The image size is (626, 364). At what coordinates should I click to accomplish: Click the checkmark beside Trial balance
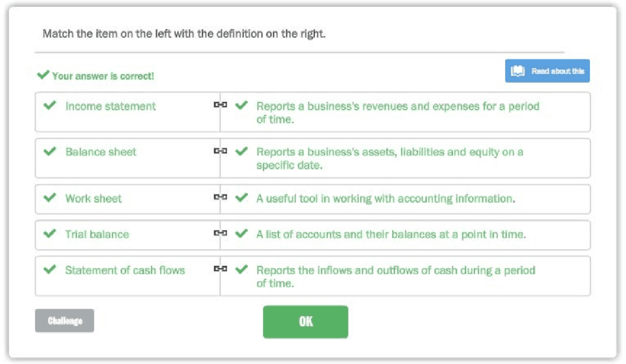click(x=50, y=234)
